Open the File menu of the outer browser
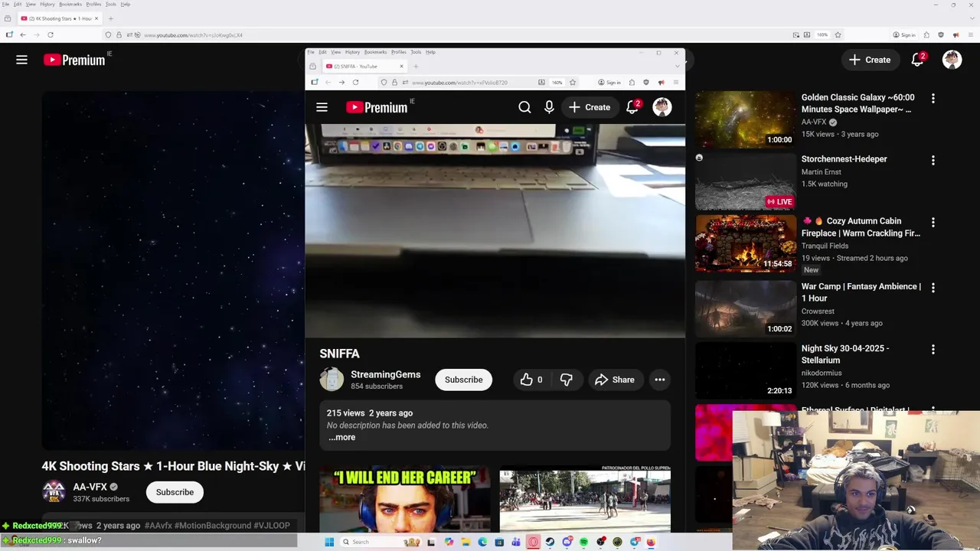This screenshot has width=980, height=551. click(x=5, y=4)
